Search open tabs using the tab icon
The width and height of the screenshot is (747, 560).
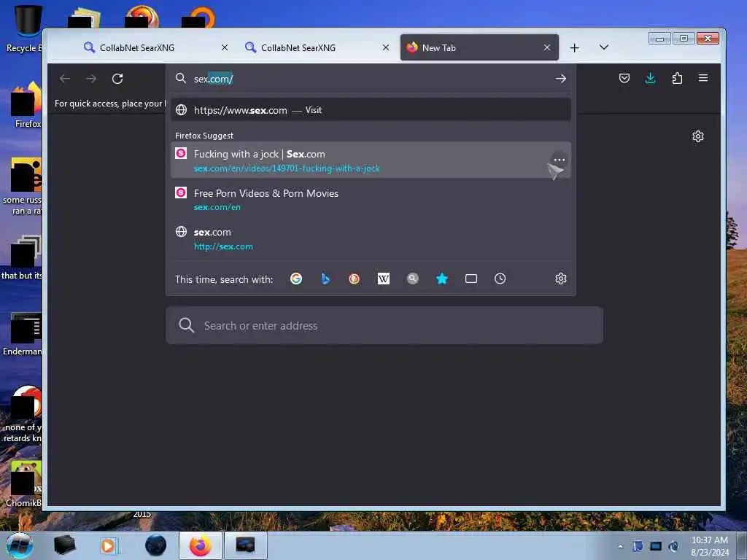tap(471, 279)
